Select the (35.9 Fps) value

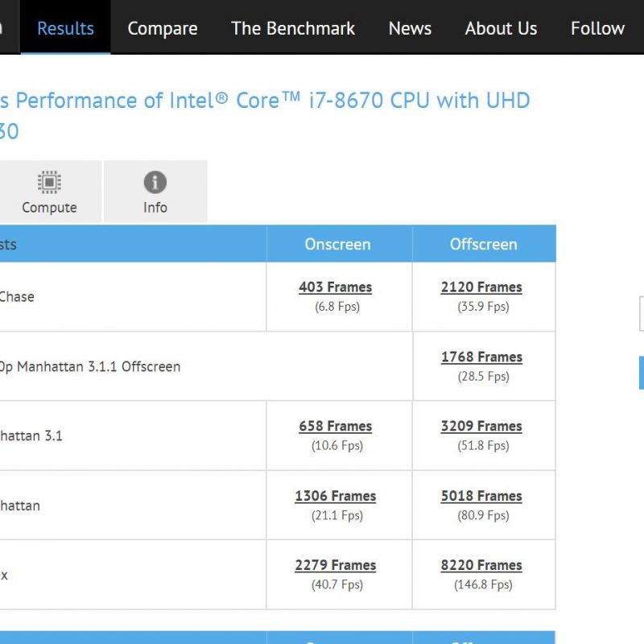coord(484,307)
